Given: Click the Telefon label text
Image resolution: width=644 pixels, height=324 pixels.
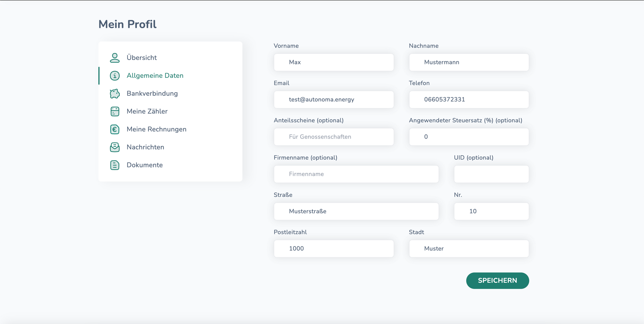Looking at the screenshot, I should click(x=419, y=83).
